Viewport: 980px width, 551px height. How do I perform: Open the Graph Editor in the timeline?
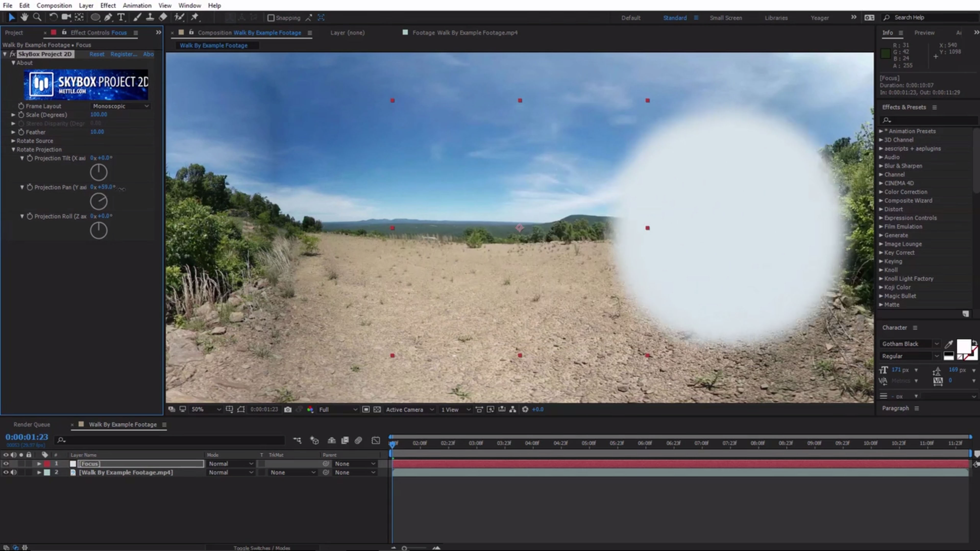(x=375, y=440)
